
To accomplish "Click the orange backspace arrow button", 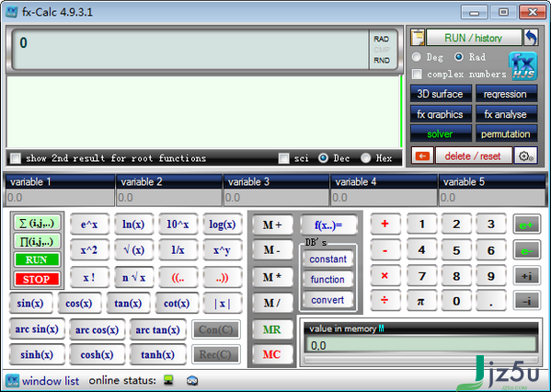I will pyautogui.click(x=422, y=156).
